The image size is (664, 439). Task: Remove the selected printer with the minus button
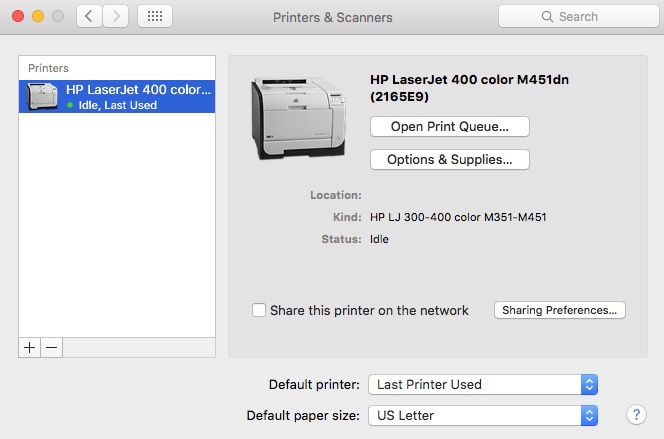click(x=52, y=348)
